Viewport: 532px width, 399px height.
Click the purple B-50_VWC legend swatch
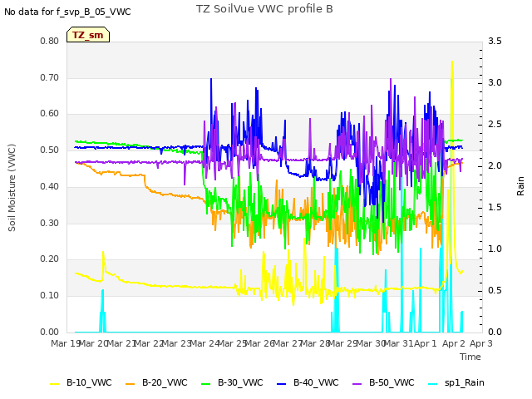point(357,384)
